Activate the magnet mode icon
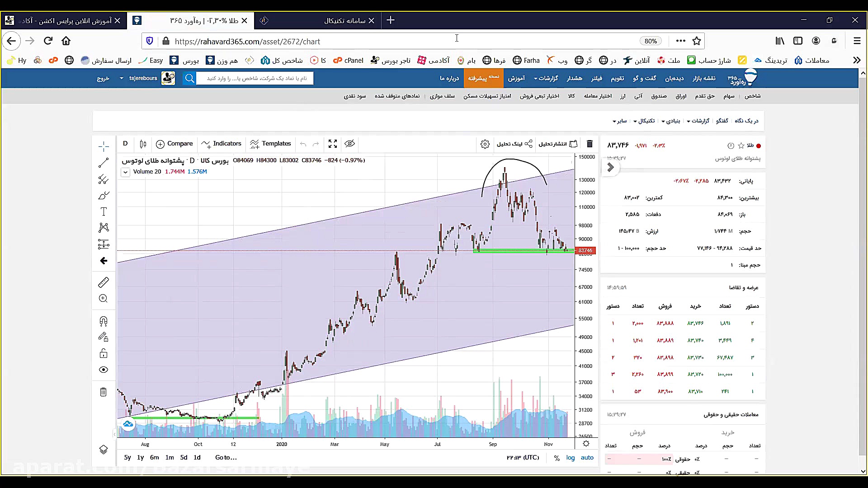This screenshot has width=868, height=488. [x=104, y=321]
